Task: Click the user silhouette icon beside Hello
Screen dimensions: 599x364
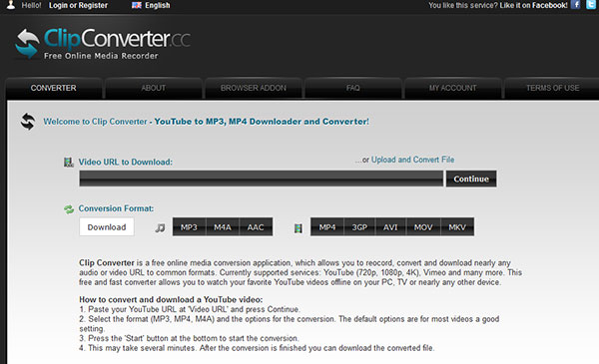Action: 11,5
